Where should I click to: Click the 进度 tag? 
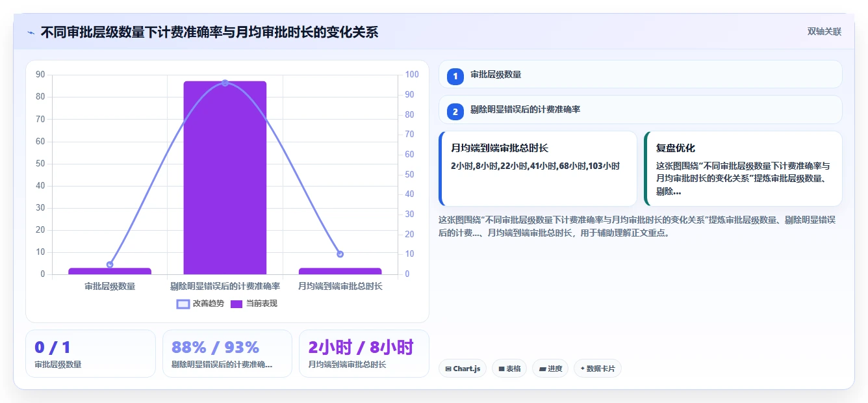click(550, 369)
